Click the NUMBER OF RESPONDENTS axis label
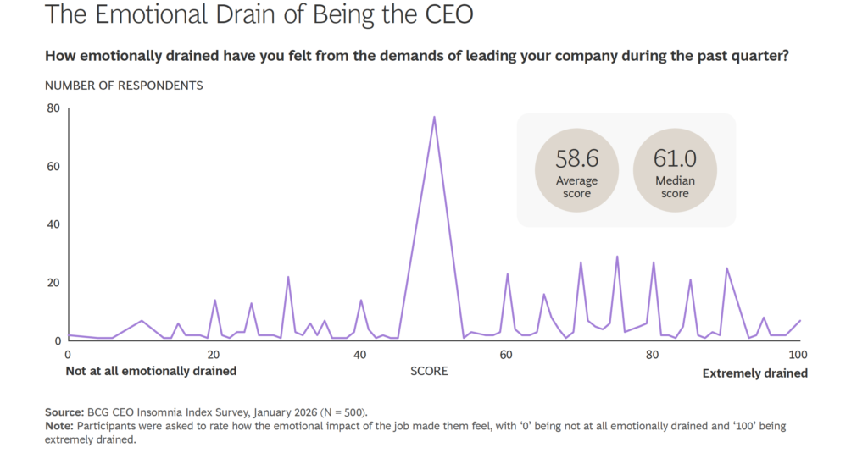 click(124, 86)
